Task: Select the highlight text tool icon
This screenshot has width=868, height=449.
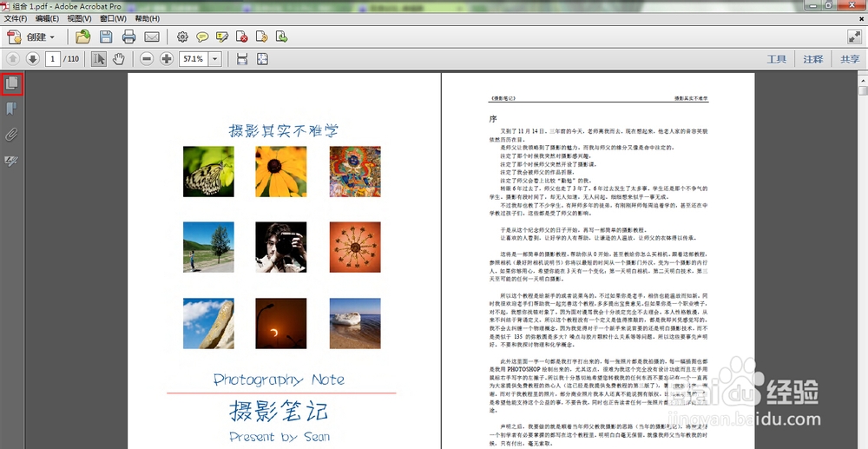Action: tap(222, 37)
